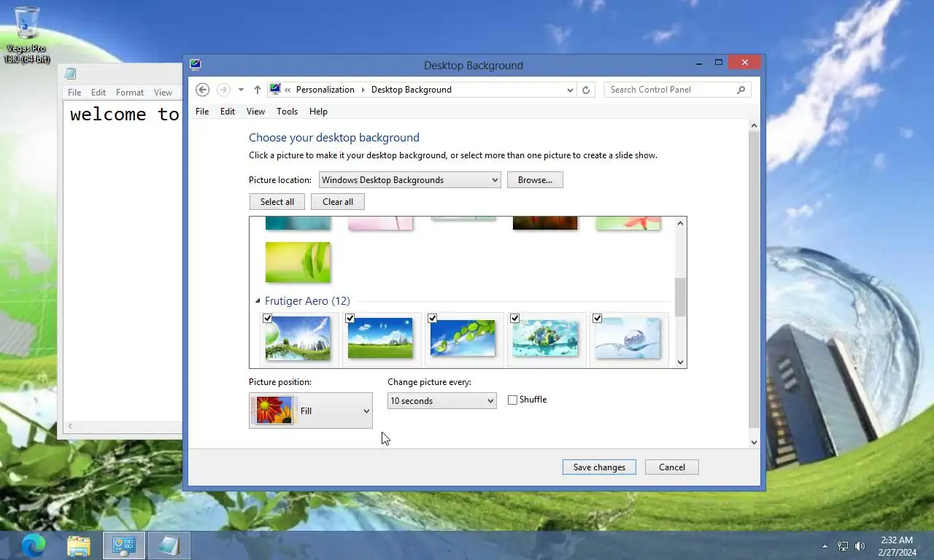Open Control Panel File menu
The image size is (934, 560).
click(x=202, y=112)
